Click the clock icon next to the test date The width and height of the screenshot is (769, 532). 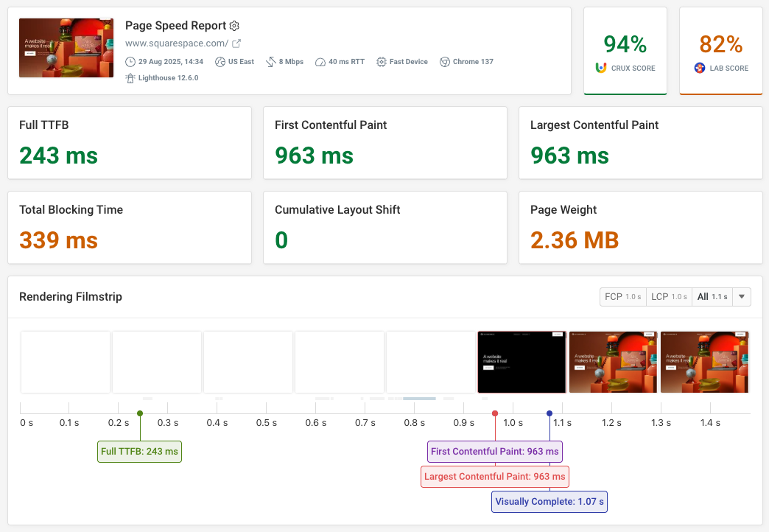tap(129, 62)
